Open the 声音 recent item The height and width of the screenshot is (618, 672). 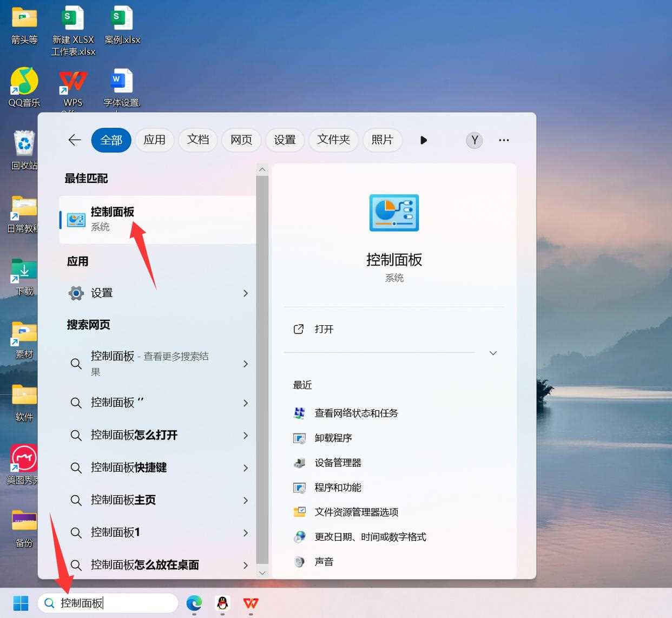(324, 562)
